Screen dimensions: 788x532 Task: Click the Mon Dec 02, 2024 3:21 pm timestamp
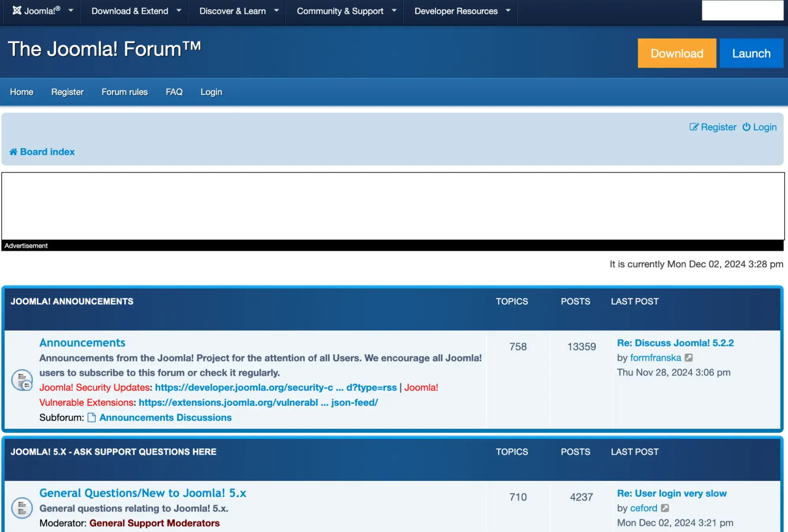[675, 523]
